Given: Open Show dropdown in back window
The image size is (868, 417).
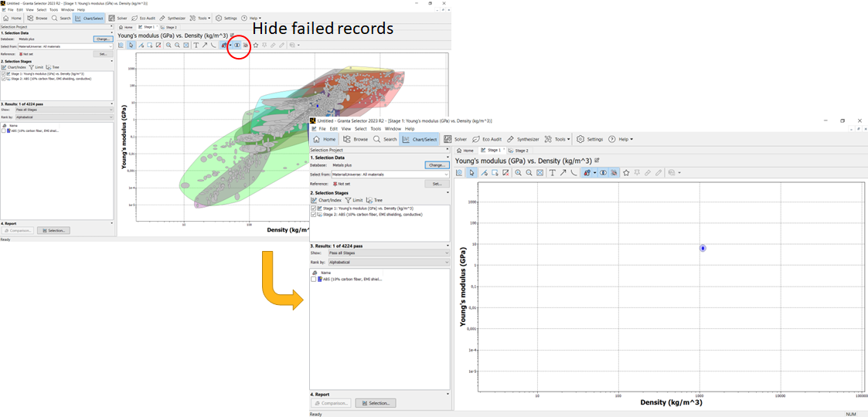Looking at the screenshot, I should (x=65, y=110).
